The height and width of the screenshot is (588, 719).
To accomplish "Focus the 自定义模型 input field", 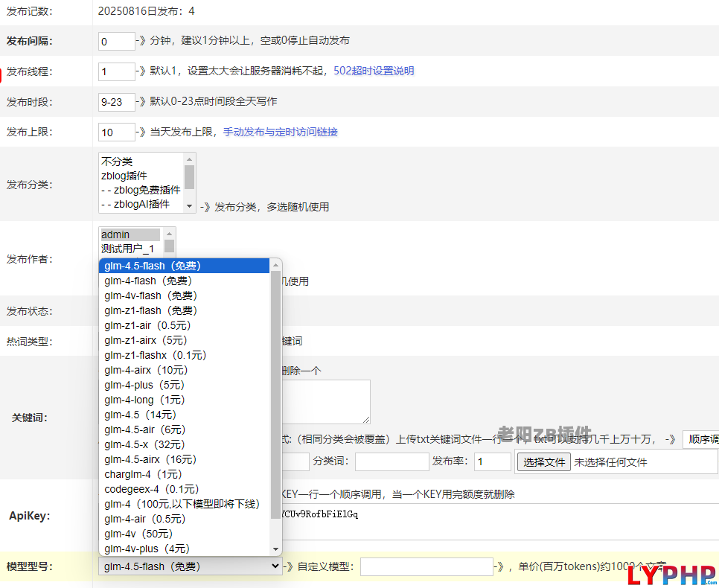I will tap(426, 567).
